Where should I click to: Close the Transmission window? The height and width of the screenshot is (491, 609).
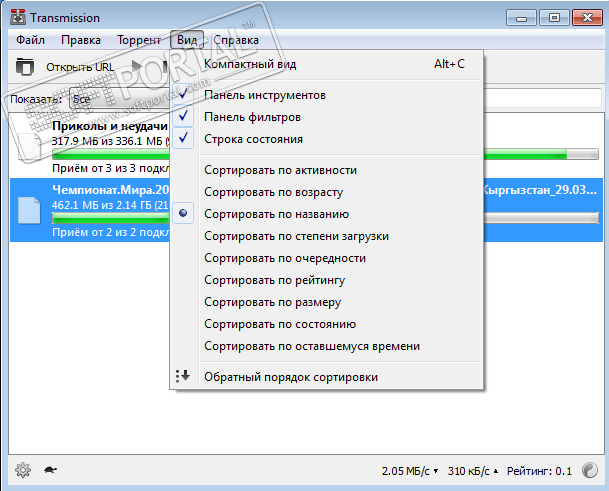pyautogui.click(x=587, y=18)
